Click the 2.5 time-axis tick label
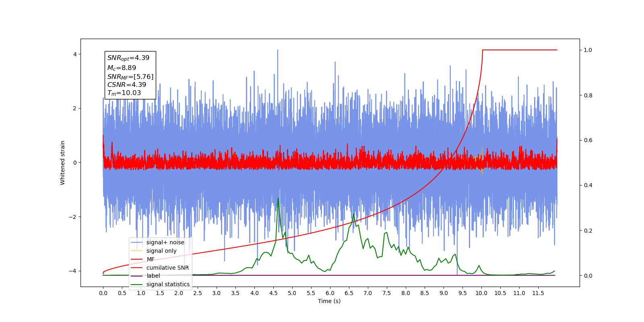Screen dimensions: 644x322 tap(198, 293)
